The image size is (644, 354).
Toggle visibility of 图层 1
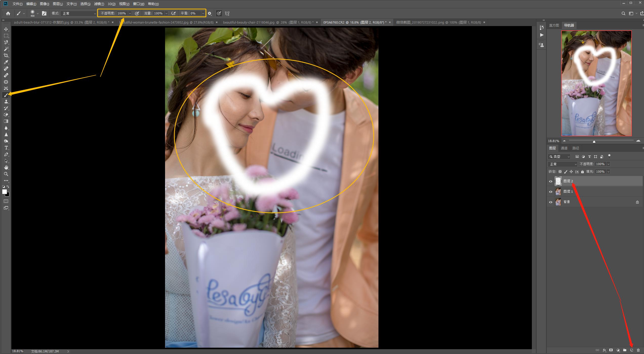click(x=551, y=192)
